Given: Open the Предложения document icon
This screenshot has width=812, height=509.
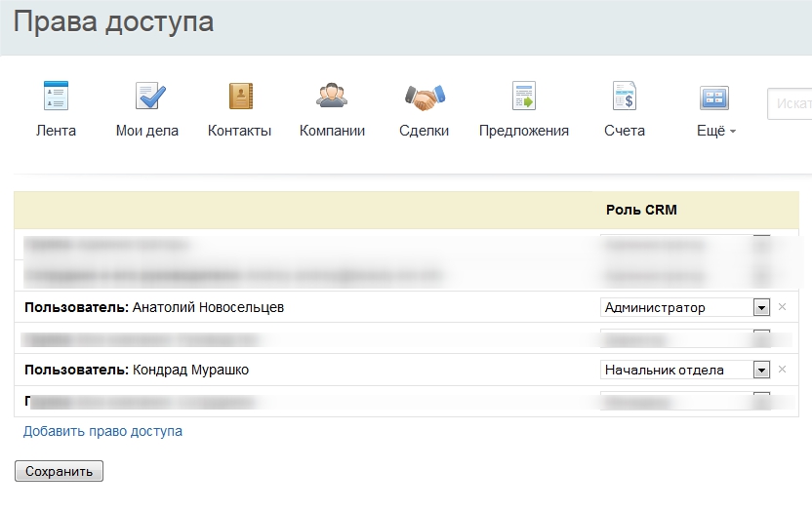Looking at the screenshot, I should coord(524,97).
